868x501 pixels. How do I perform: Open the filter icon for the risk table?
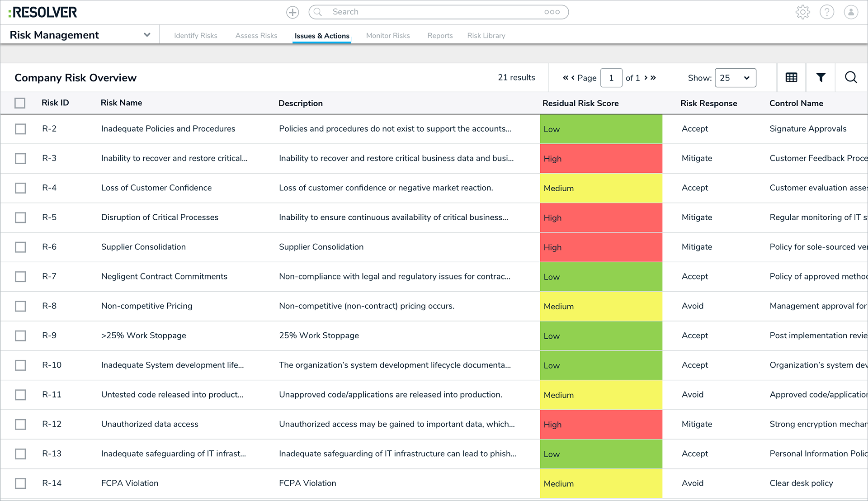[821, 77]
